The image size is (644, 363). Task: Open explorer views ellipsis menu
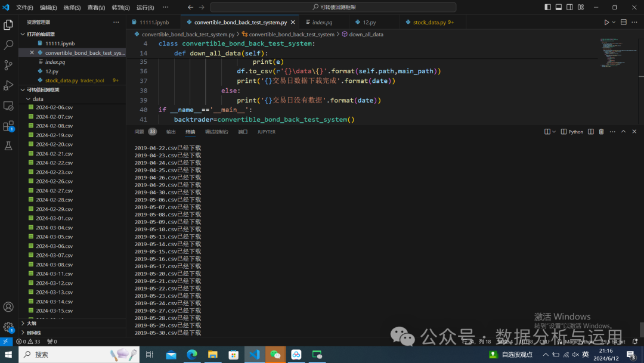(116, 22)
